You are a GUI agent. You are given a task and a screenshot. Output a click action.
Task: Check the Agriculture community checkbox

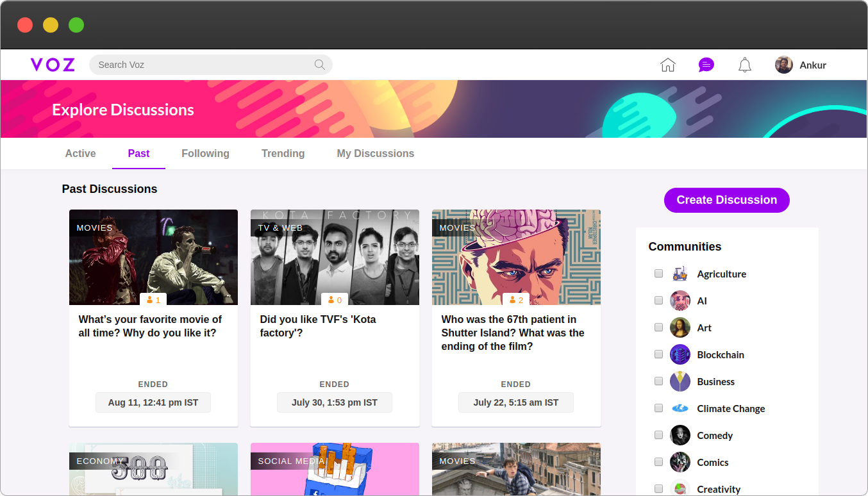pyautogui.click(x=658, y=274)
